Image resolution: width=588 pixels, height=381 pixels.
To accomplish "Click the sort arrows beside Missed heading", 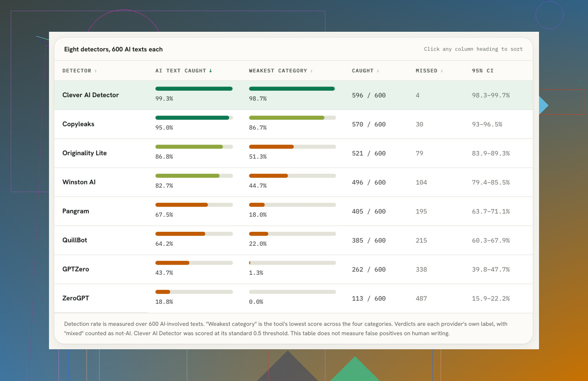I will (442, 71).
